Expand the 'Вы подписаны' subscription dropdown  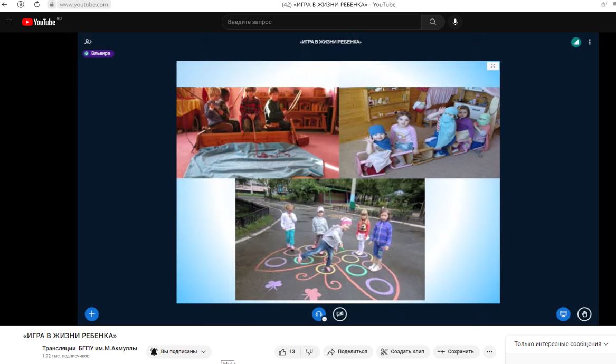(x=179, y=352)
